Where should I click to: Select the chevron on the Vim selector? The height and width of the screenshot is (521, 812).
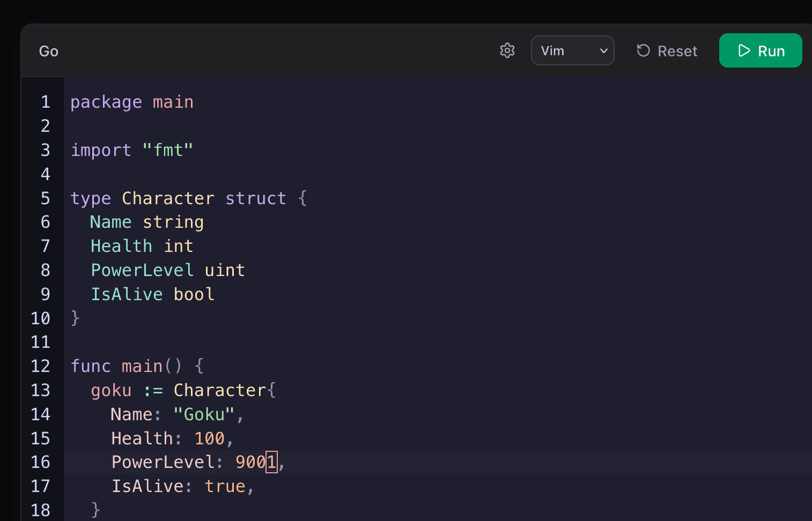coord(602,50)
